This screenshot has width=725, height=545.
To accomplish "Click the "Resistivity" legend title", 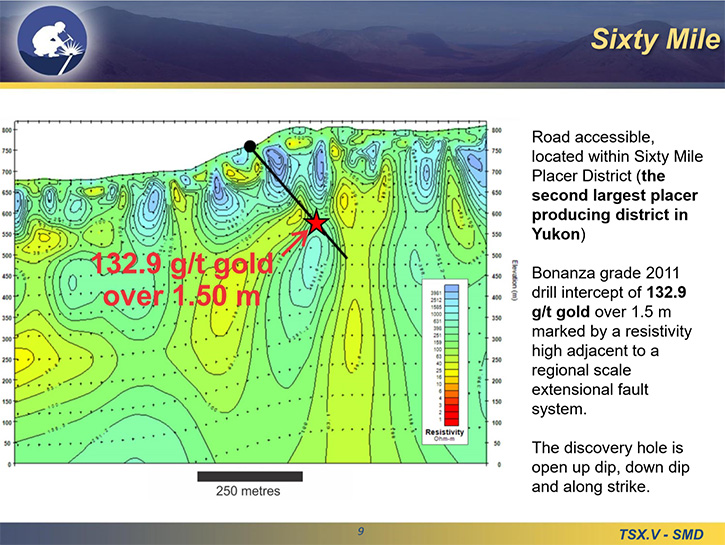I will pyautogui.click(x=444, y=432).
